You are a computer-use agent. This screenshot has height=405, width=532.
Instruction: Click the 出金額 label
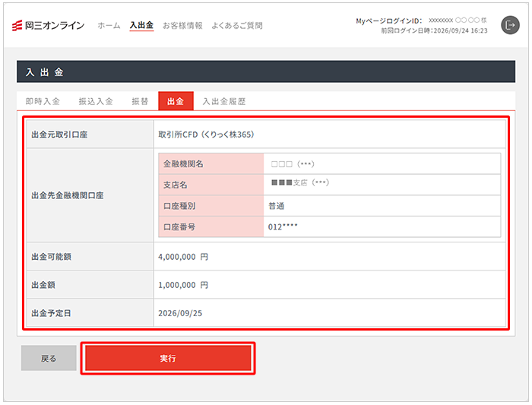point(43,285)
